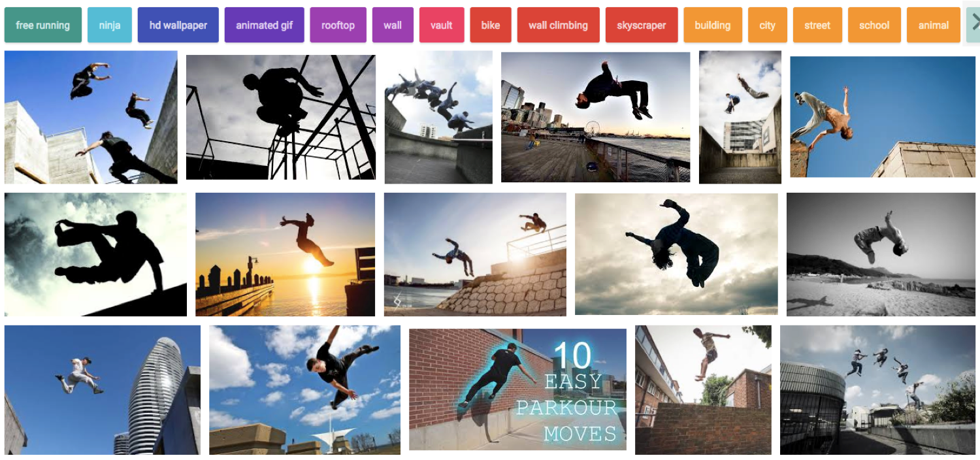
Task: Open sequence-shot rooftop jump image
Action: [438, 117]
